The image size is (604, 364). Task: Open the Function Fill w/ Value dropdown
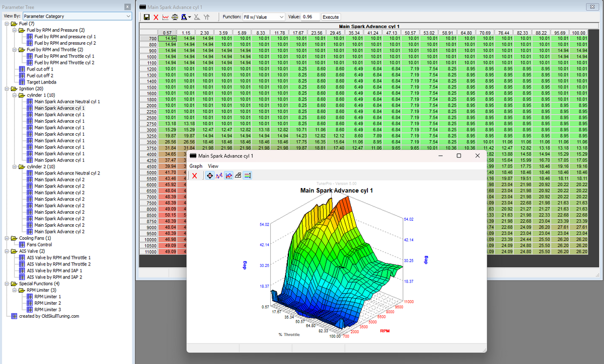click(264, 17)
